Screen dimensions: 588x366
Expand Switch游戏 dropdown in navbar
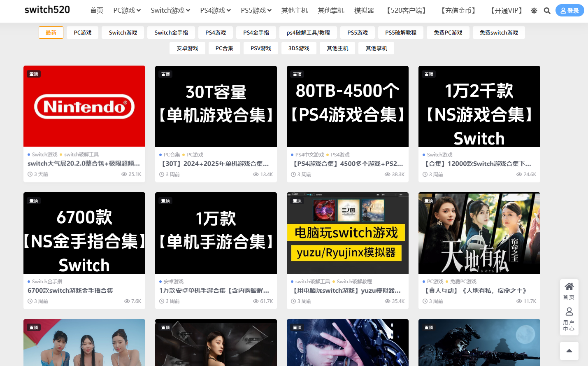(170, 10)
